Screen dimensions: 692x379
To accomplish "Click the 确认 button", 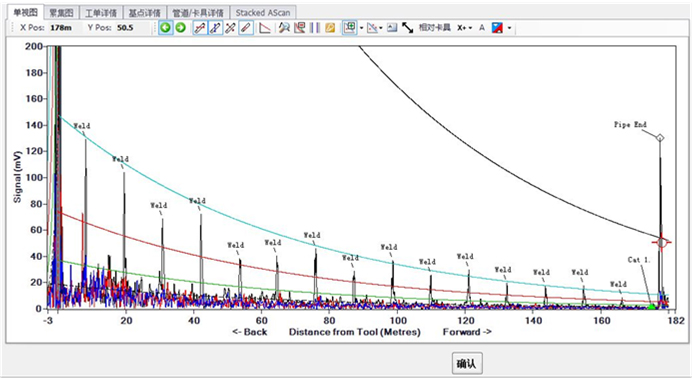I will click(x=467, y=363).
